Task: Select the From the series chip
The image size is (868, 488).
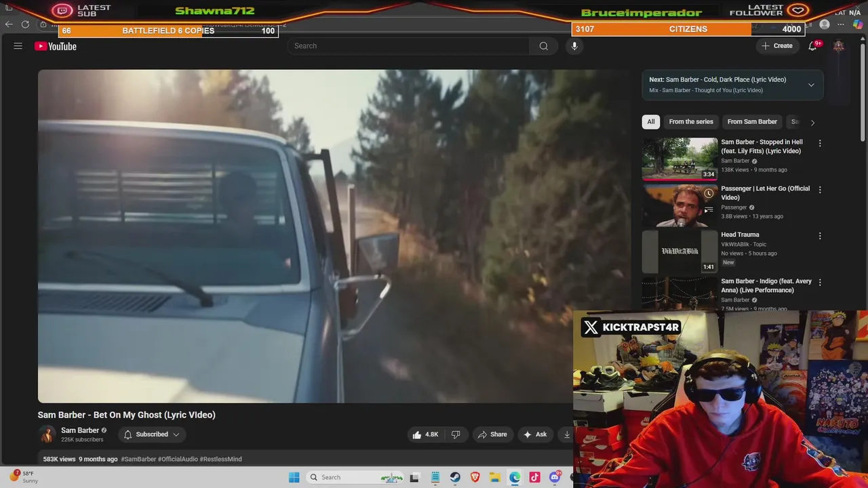Action: pyautogui.click(x=691, y=122)
